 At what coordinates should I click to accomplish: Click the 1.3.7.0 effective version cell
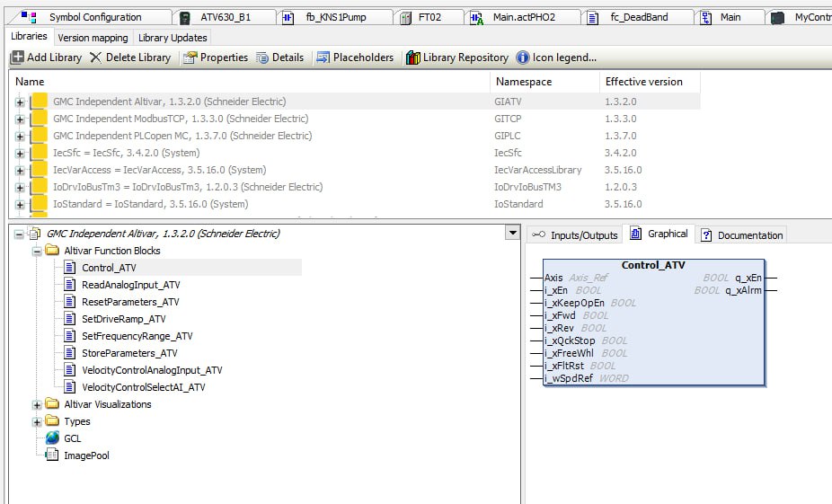[620, 136]
